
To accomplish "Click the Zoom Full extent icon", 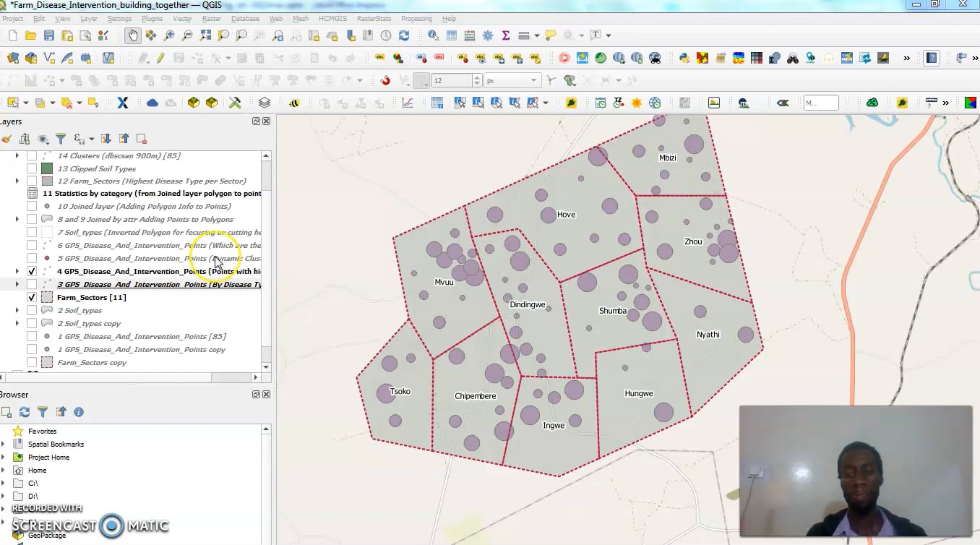I will coord(205,35).
